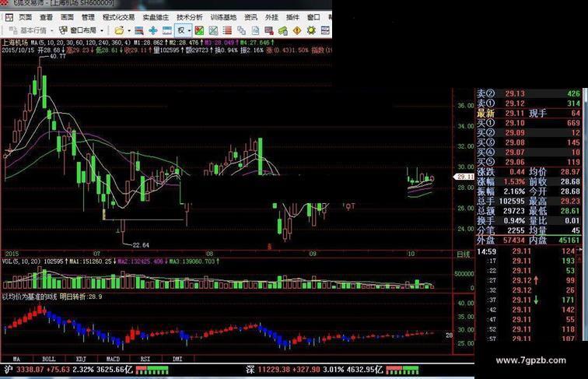Click the red horizontal lines list icon
Viewport: 588px width, 379px height.
point(227,30)
